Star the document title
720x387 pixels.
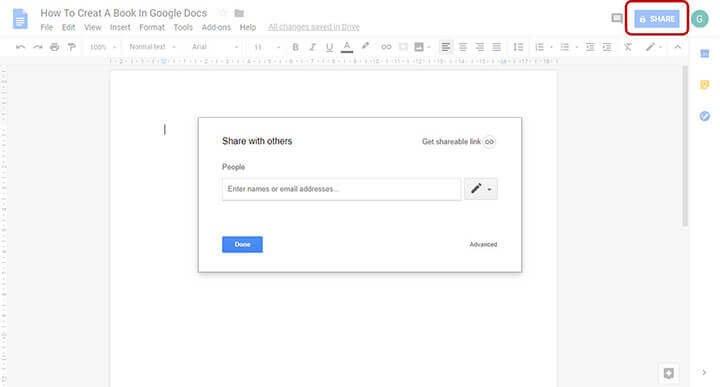pos(223,13)
